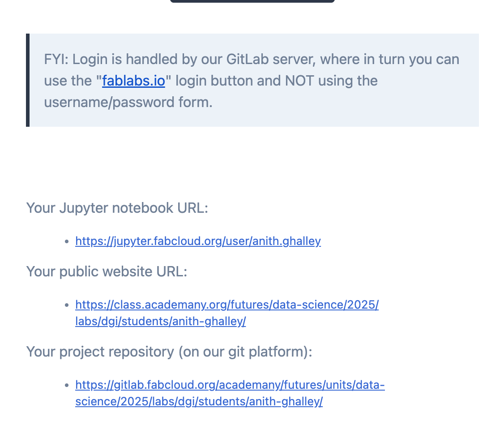This screenshot has height=430, width=504.
Task: Click the "Your project repository" label text
Action: tap(100, 352)
